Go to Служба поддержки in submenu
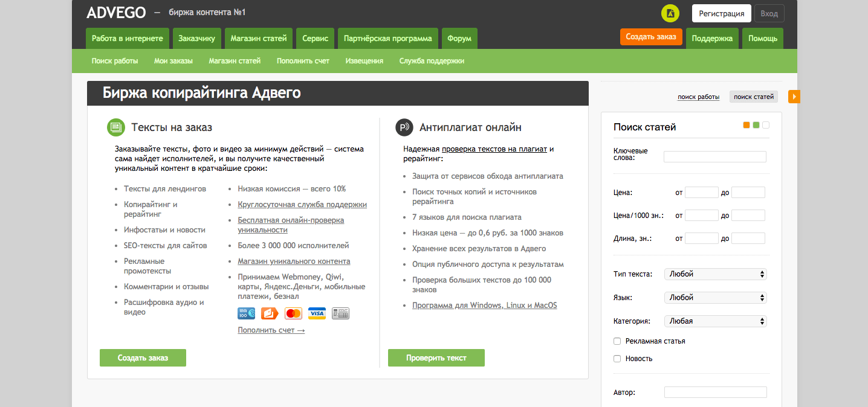The height and width of the screenshot is (407, 868). pos(432,61)
